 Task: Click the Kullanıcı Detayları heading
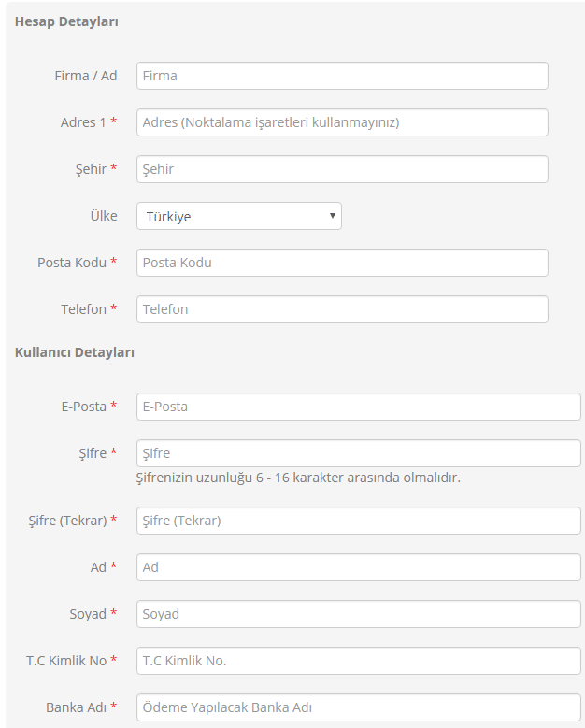tap(74, 352)
